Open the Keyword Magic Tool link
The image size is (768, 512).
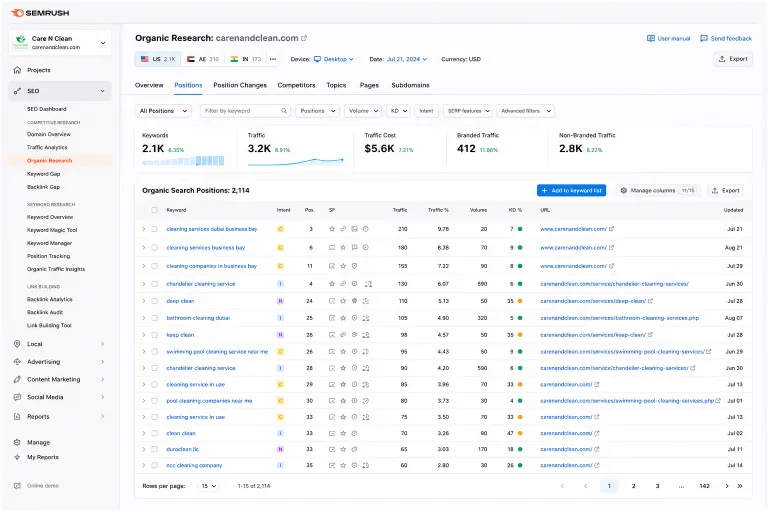coord(52,230)
